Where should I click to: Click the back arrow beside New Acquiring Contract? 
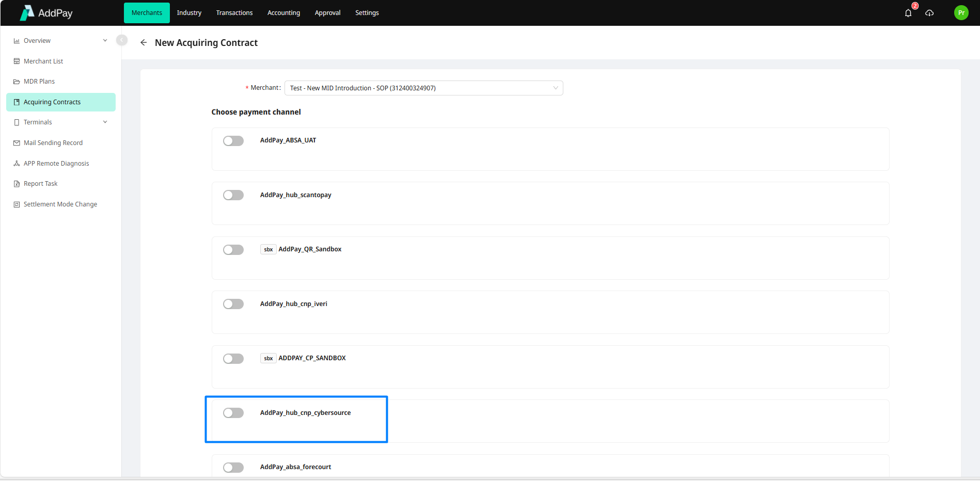point(144,43)
